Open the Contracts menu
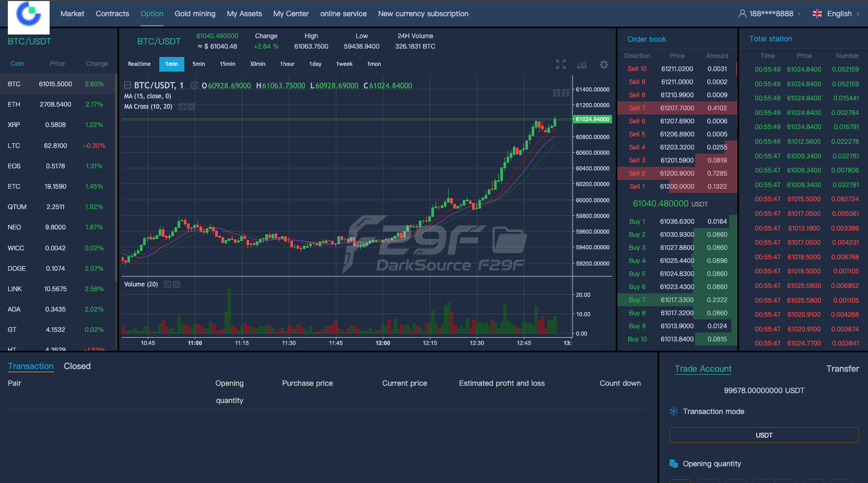Image resolution: width=868 pixels, height=483 pixels. tap(112, 14)
